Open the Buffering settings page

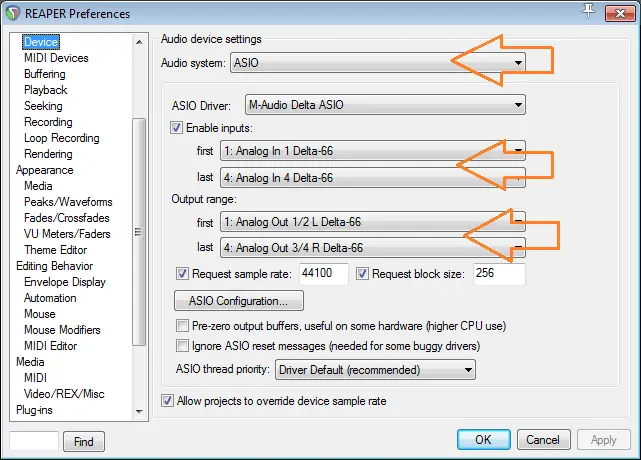point(45,74)
